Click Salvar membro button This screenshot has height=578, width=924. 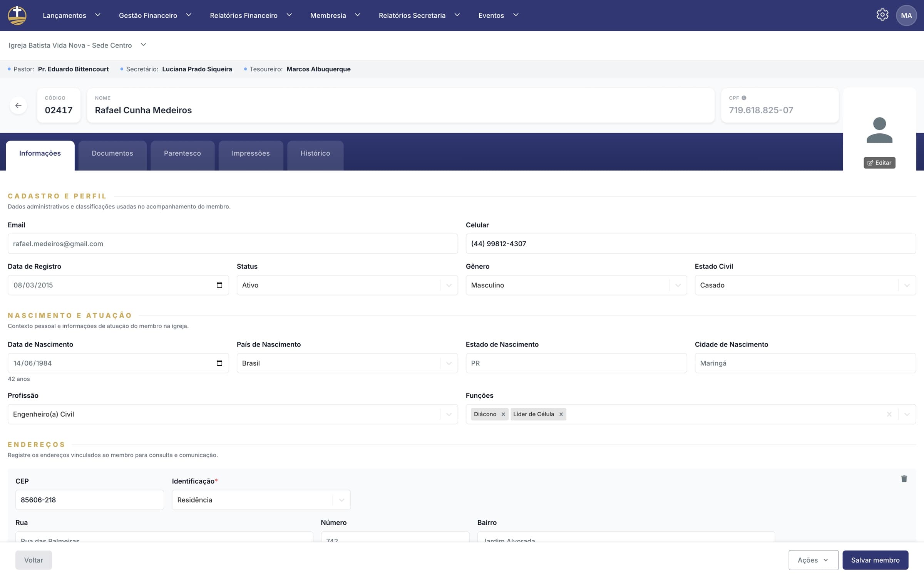tap(875, 560)
